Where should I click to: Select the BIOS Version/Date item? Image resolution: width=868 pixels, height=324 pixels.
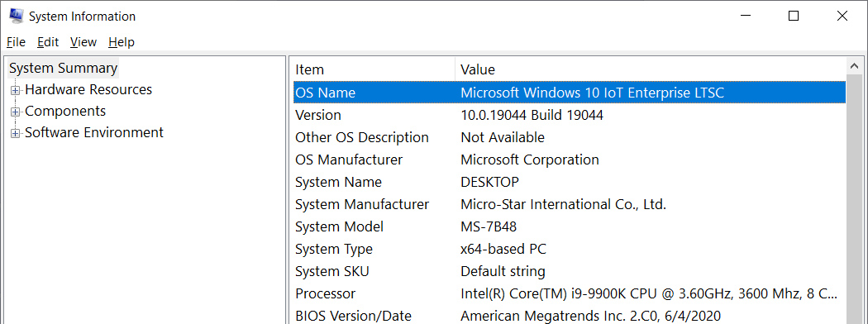pos(353,317)
